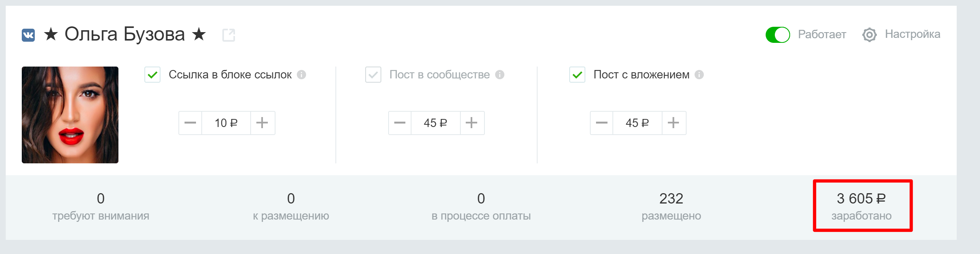Show info for Пост с вложением
This screenshot has width=980, height=254.
point(699,75)
